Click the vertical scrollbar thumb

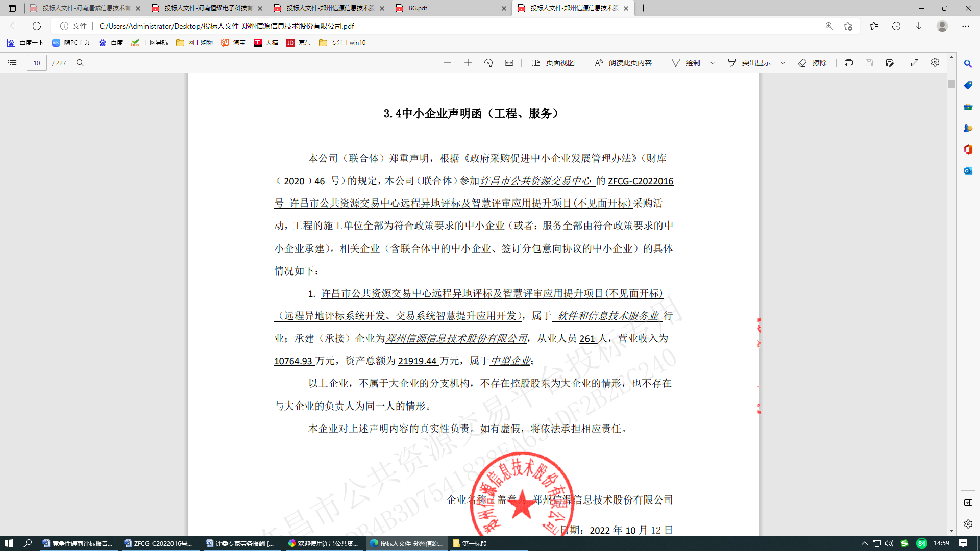pyautogui.click(x=951, y=84)
